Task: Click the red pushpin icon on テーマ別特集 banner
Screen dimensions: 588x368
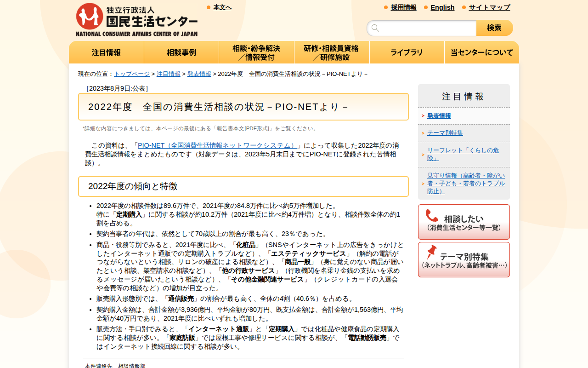Action: point(431,252)
